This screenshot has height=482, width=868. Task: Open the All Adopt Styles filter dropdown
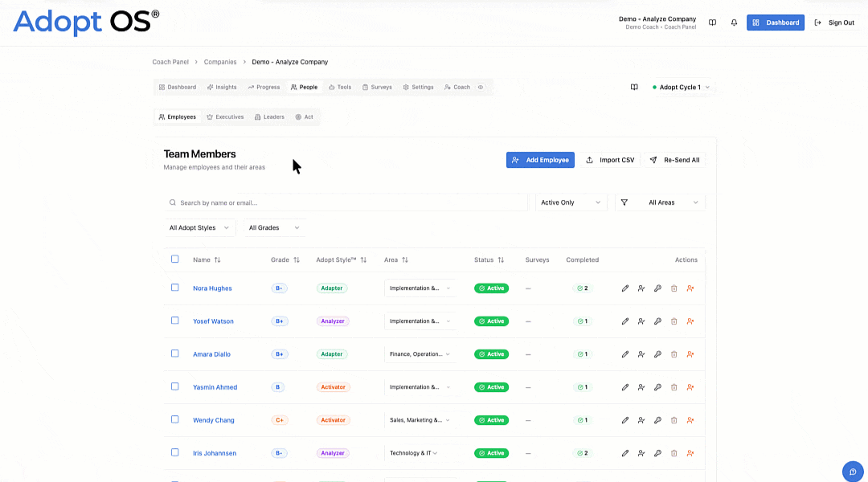(x=199, y=227)
